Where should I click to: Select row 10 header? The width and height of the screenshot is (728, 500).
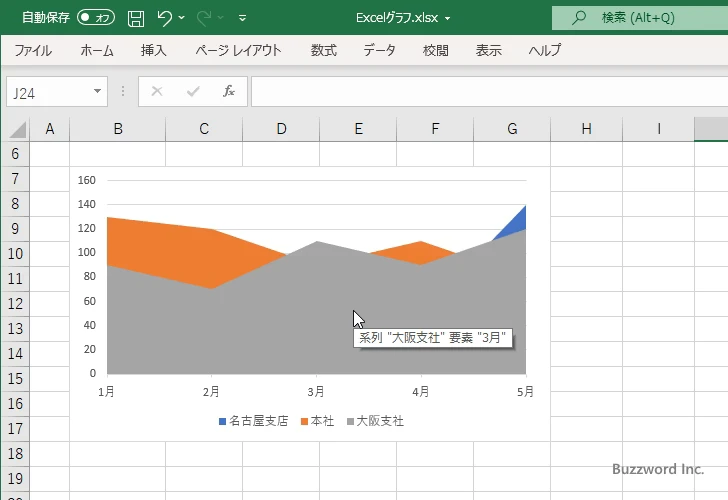(15, 254)
